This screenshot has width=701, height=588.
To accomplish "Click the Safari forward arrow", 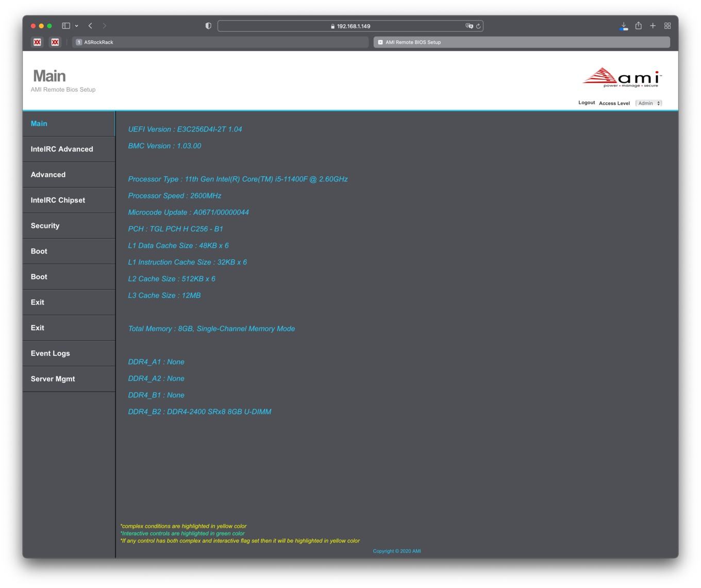I will tap(105, 26).
